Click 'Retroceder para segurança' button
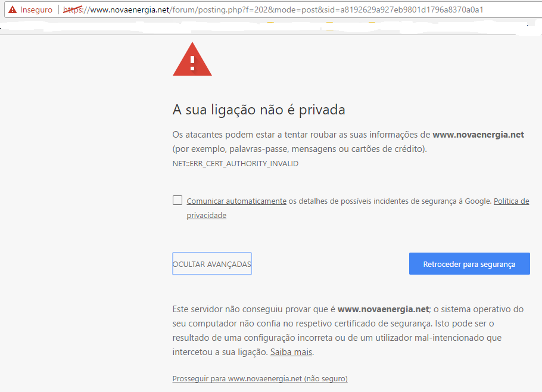 click(x=469, y=264)
